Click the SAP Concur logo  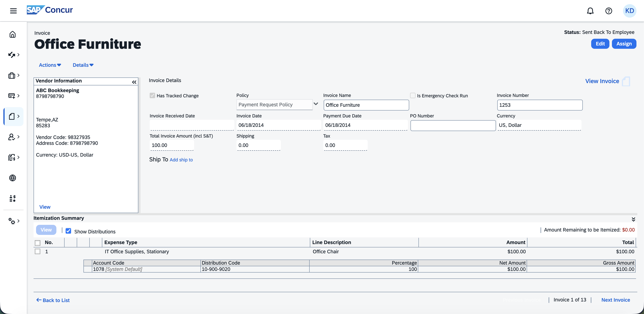tap(50, 10)
